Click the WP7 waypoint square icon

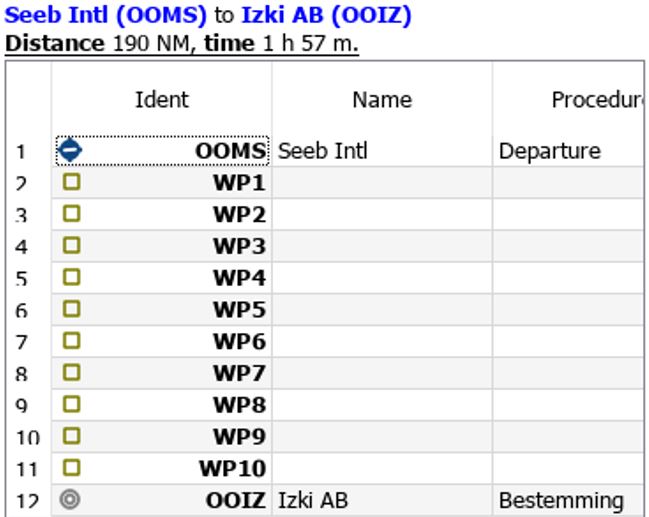(x=72, y=372)
